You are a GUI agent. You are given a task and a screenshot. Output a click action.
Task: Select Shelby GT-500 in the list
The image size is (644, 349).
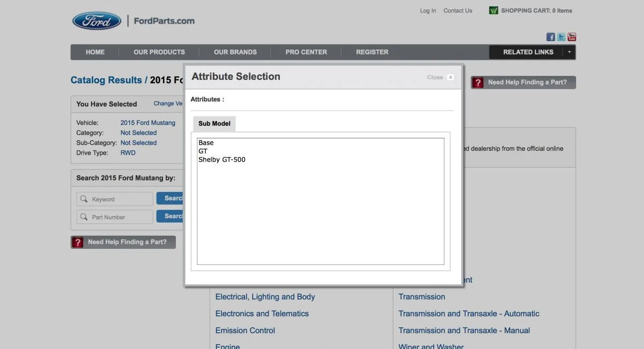(222, 160)
